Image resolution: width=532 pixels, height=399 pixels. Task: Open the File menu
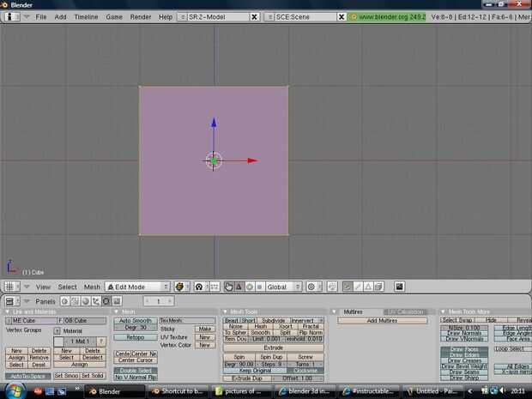(40, 16)
